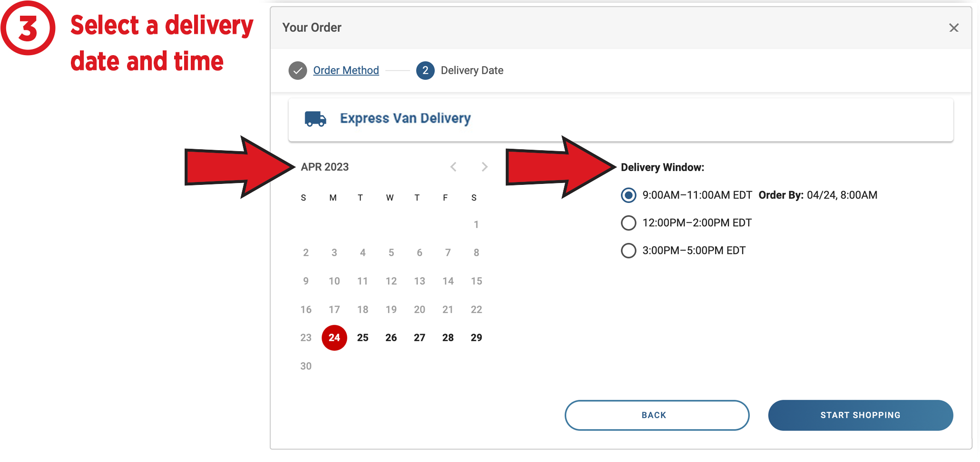This screenshot has height=462, width=980.
Task: Choose April 25 as delivery date
Action: click(363, 338)
